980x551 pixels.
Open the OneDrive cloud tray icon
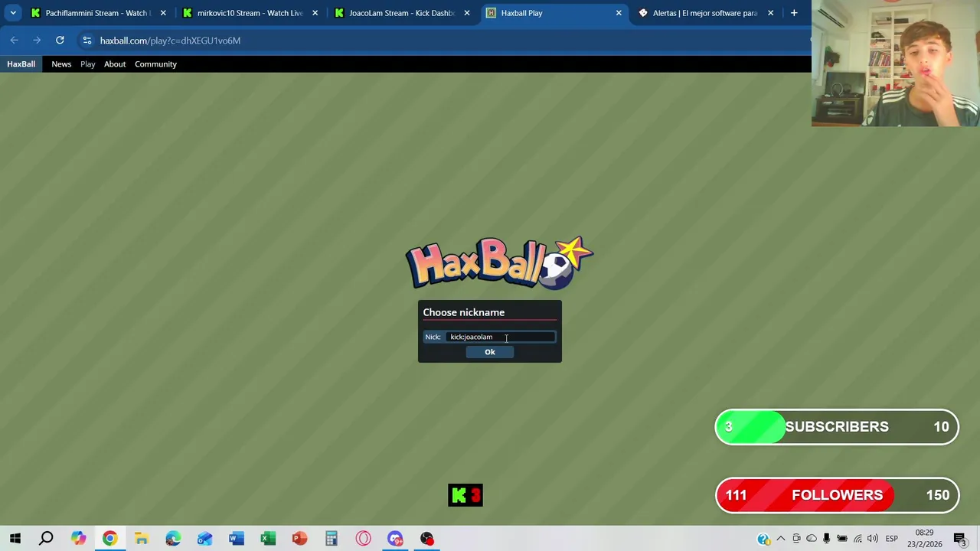812,539
